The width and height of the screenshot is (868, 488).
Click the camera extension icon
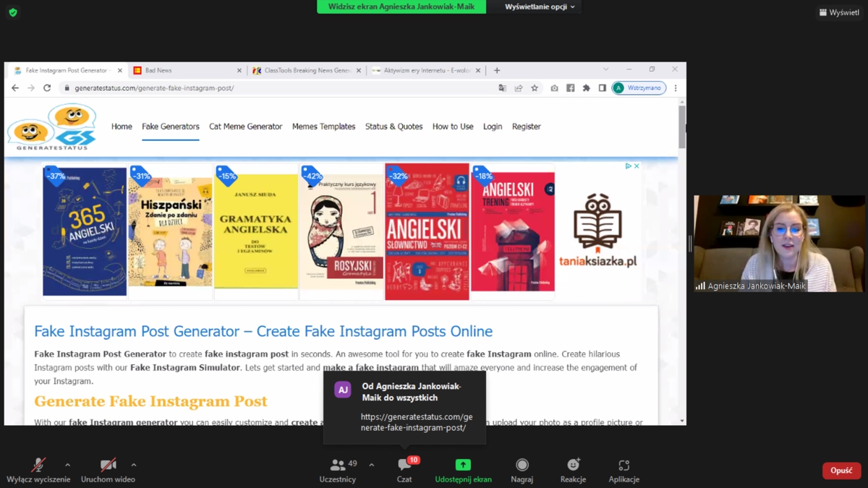pyautogui.click(x=554, y=88)
